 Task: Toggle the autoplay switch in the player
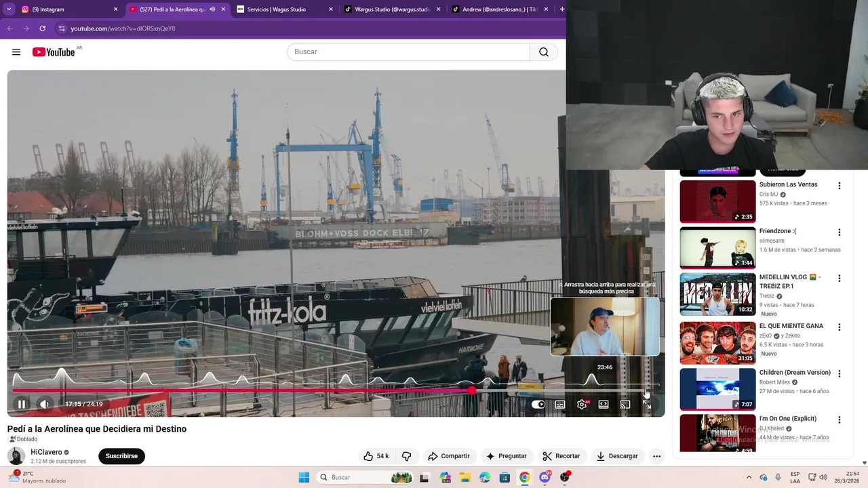[x=538, y=405]
